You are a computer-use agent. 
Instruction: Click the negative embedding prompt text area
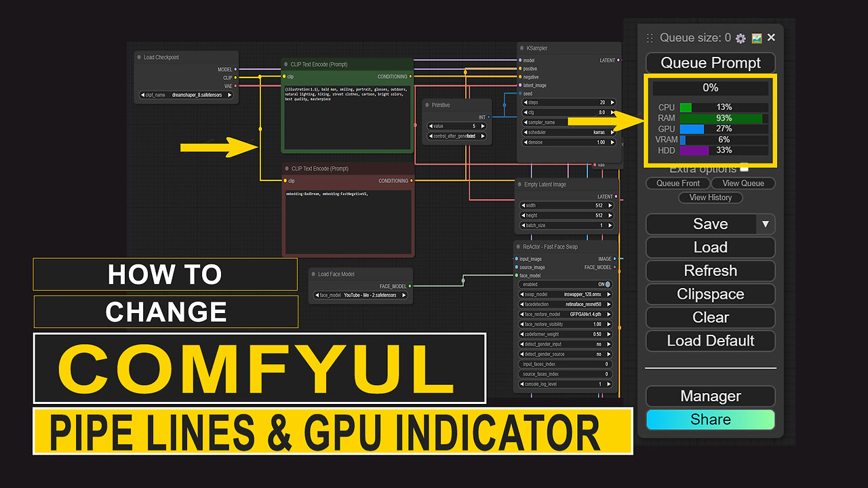coord(347,222)
